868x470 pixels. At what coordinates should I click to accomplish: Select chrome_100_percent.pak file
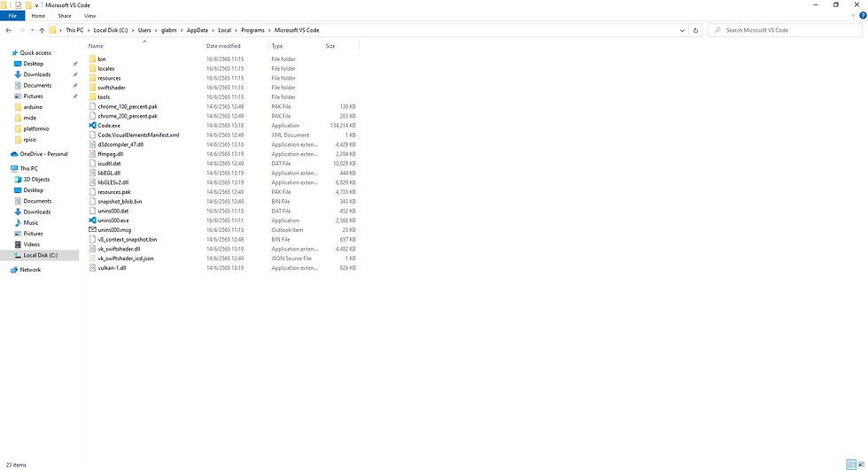[x=128, y=107]
